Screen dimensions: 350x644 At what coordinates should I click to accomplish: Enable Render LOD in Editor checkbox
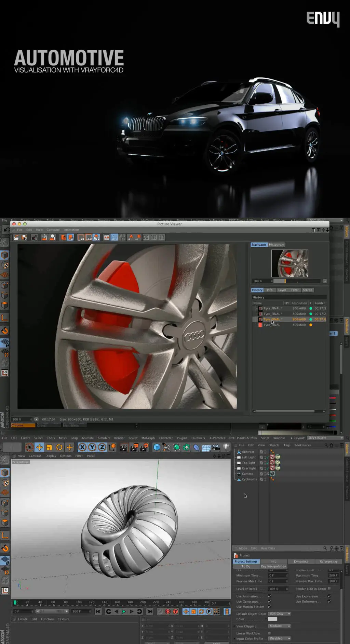[x=329, y=589]
